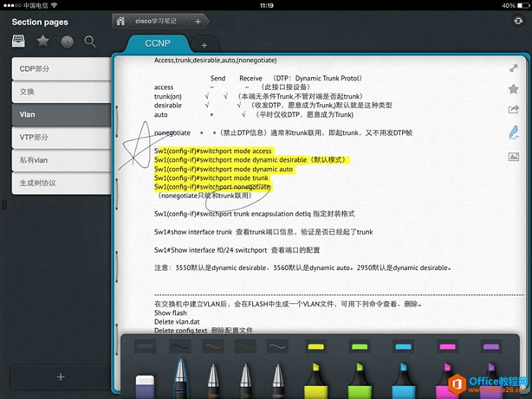Choose the pink highlighter color swatch

tap(447, 346)
